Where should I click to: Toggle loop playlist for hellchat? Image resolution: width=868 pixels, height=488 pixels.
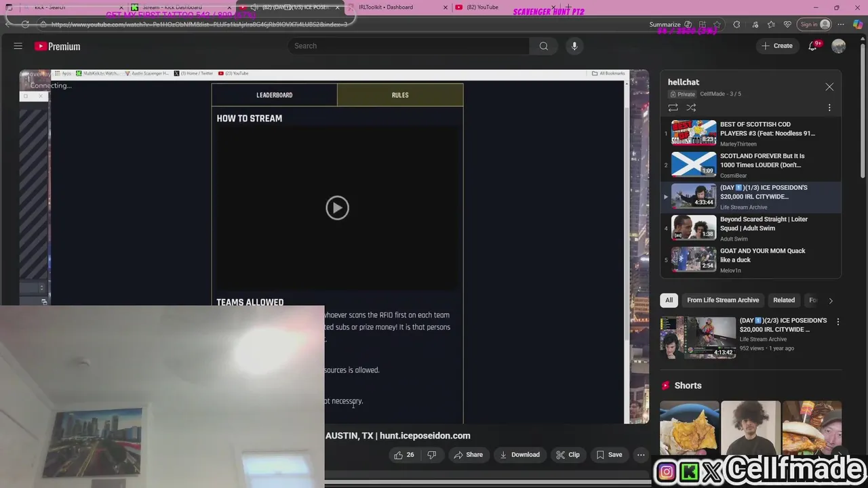tap(673, 108)
